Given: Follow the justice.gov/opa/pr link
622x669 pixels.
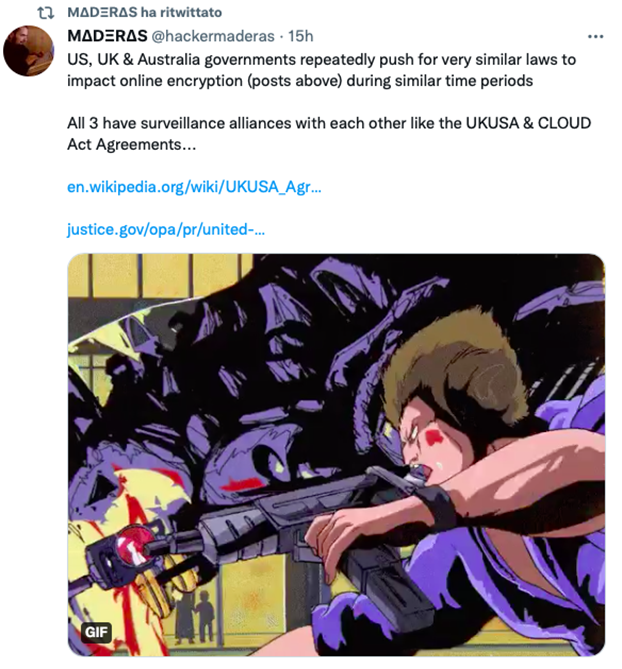Looking at the screenshot, I should (166, 230).
